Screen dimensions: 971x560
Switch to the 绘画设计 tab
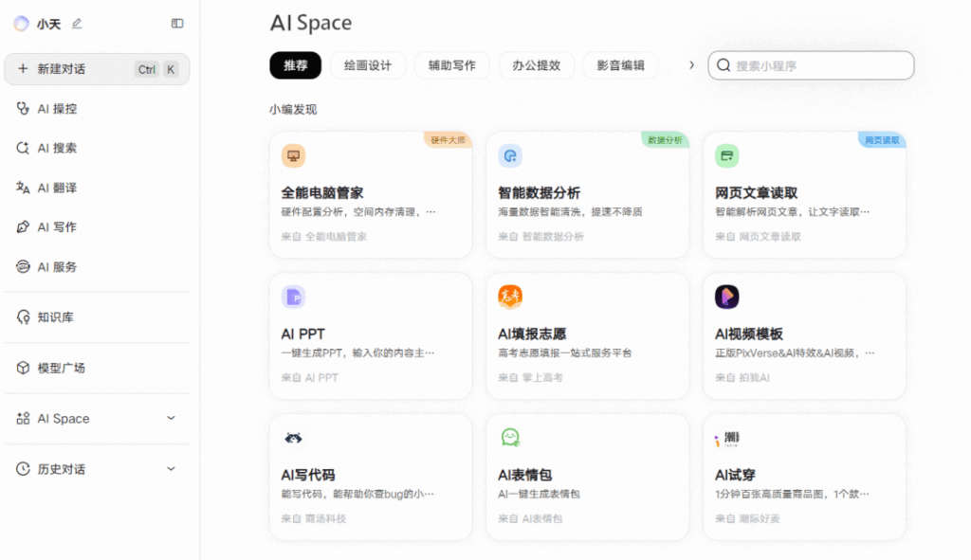pos(368,65)
